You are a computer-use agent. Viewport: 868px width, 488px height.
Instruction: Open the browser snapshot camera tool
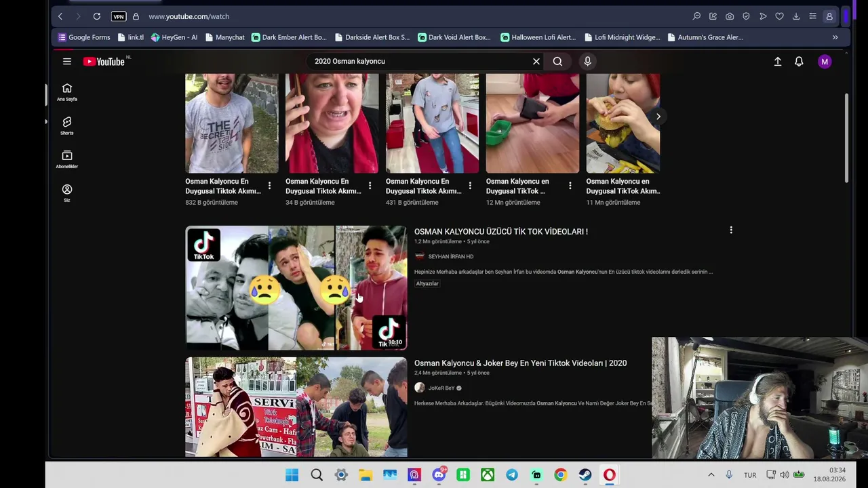click(730, 16)
